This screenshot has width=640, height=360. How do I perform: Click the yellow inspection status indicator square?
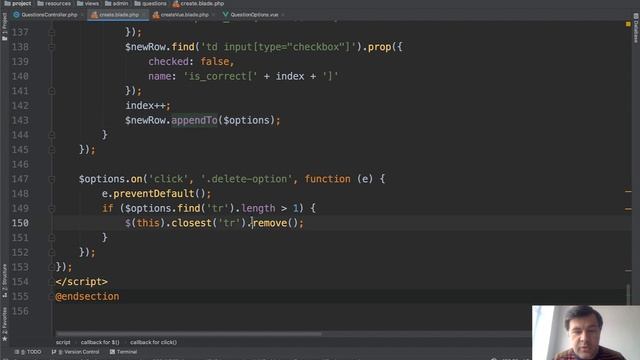pos(628,24)
